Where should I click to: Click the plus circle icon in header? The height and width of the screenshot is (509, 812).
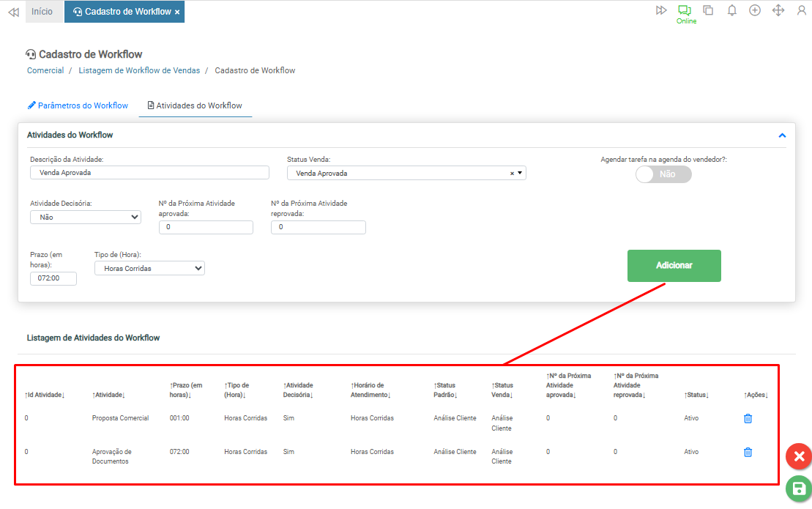click(755, 10)
